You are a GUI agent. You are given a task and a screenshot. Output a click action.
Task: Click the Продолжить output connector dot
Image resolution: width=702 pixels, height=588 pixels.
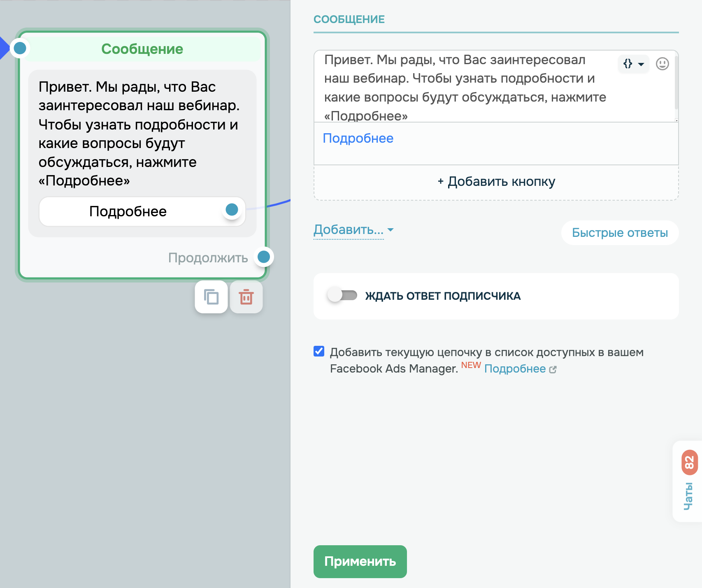[x=264, y=257]
